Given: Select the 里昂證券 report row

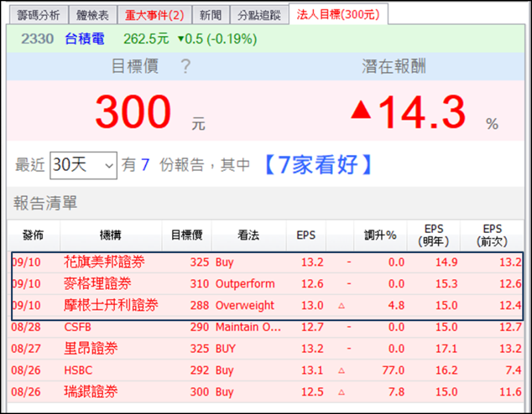Looking at the screenshot, I should (x=265, y=348).
